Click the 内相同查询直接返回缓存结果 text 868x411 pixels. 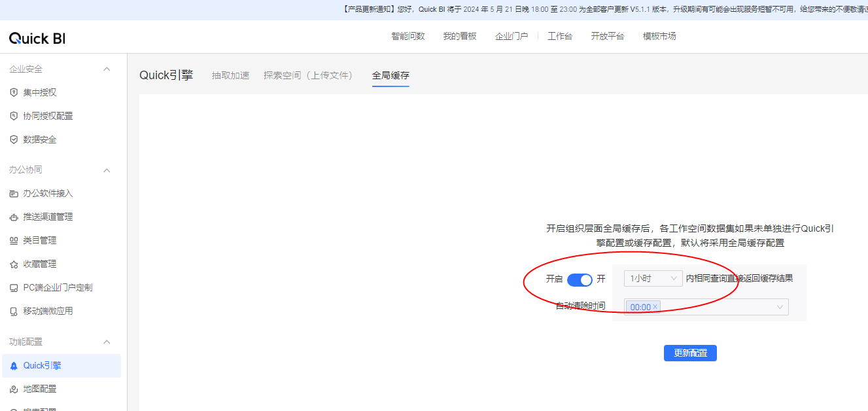pos(740,279)
